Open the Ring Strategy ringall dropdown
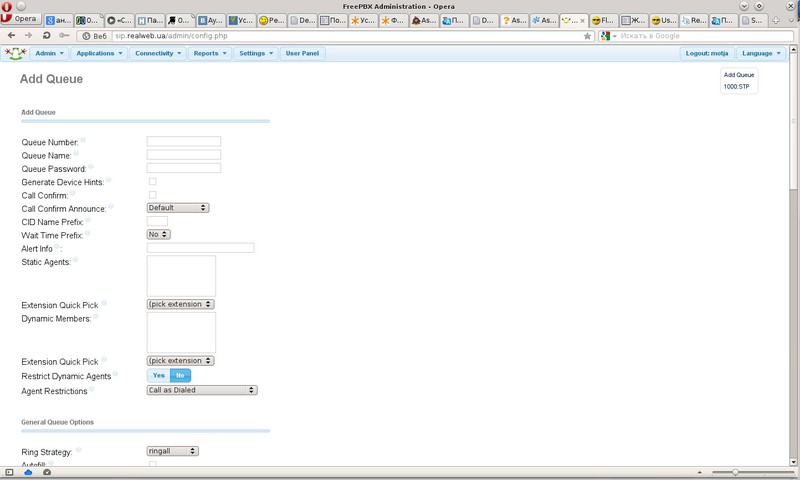Image resolution: width=800 pixels, height=480 pixels. point(172,451)
